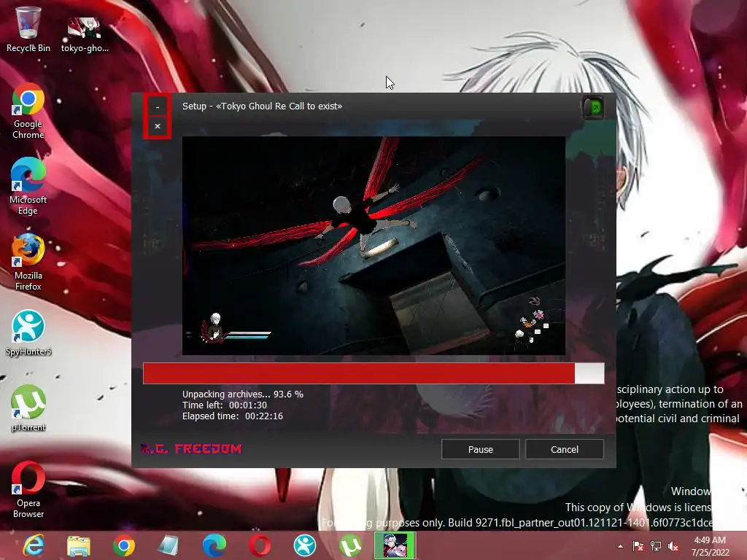Click the 'Time left: 00:01:30' text

pyautogui.click(x=225, y=405)
